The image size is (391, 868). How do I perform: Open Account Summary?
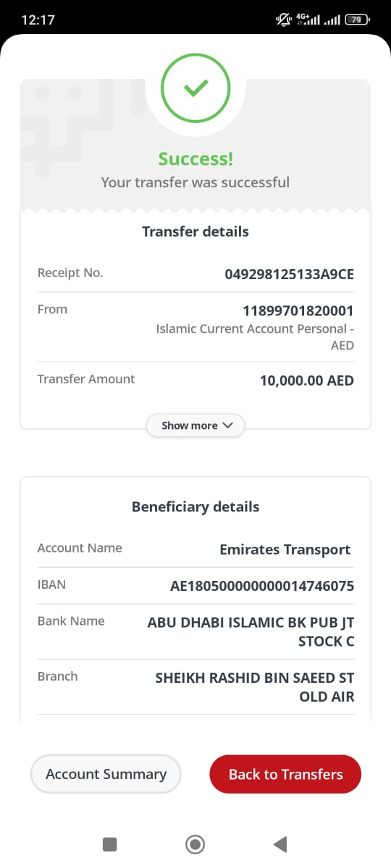pos(106,774)
